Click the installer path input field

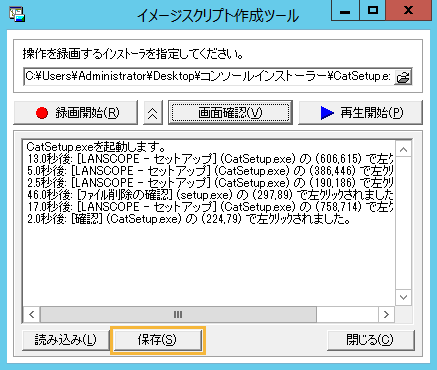coord(209,77)
